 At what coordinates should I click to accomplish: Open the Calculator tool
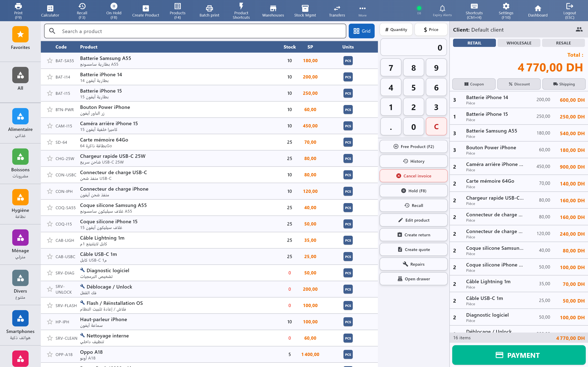[x=50, y=10]
